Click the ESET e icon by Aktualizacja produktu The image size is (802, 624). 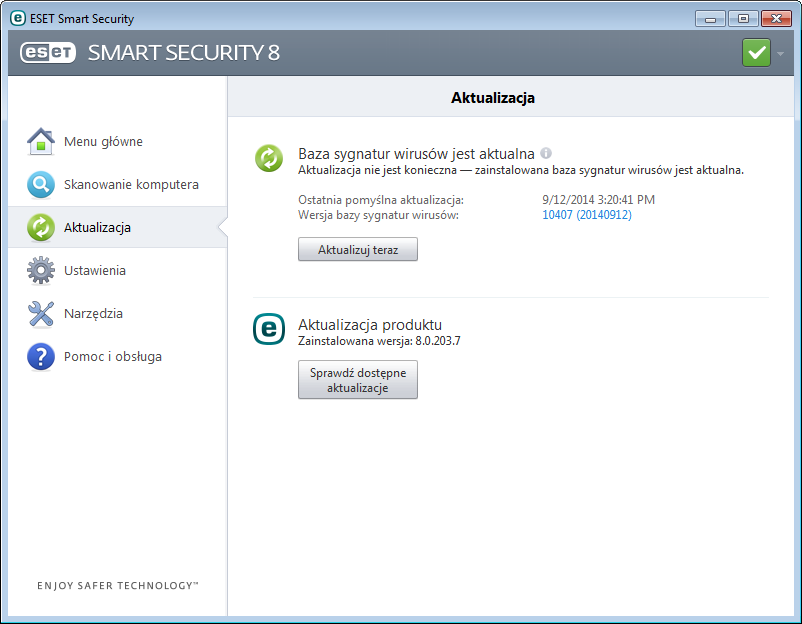tap(269, 329)
